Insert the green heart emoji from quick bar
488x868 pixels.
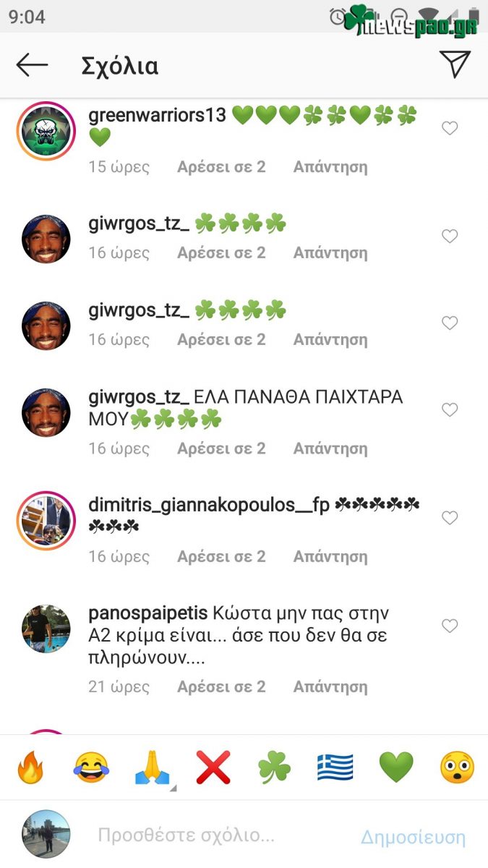coord(396,767)
